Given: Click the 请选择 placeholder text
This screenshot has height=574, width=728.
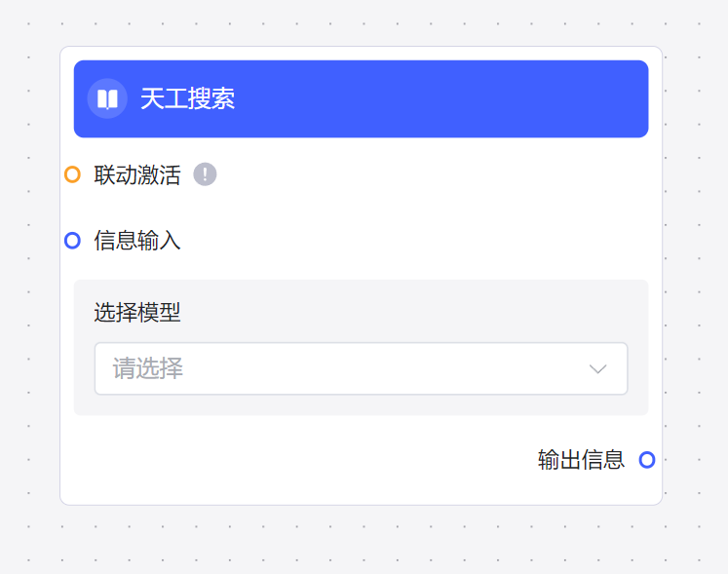Looking at the screenshot, I should 148,368.
